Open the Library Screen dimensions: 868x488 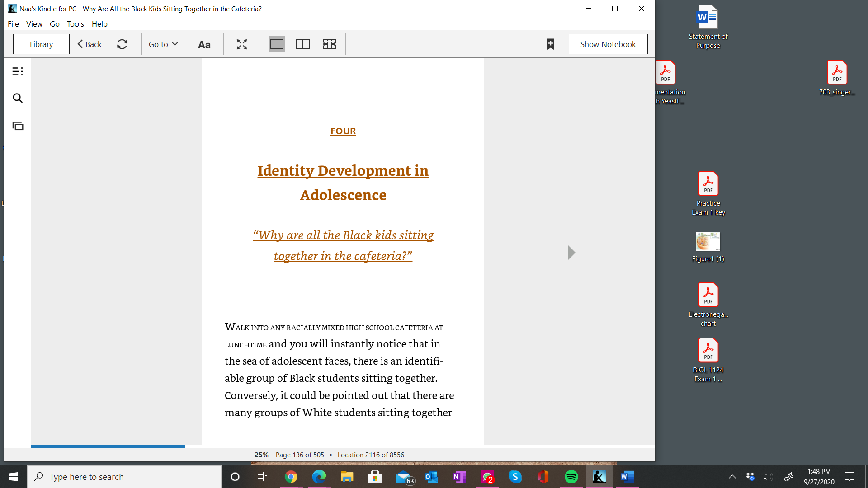(x=41, y=44)
